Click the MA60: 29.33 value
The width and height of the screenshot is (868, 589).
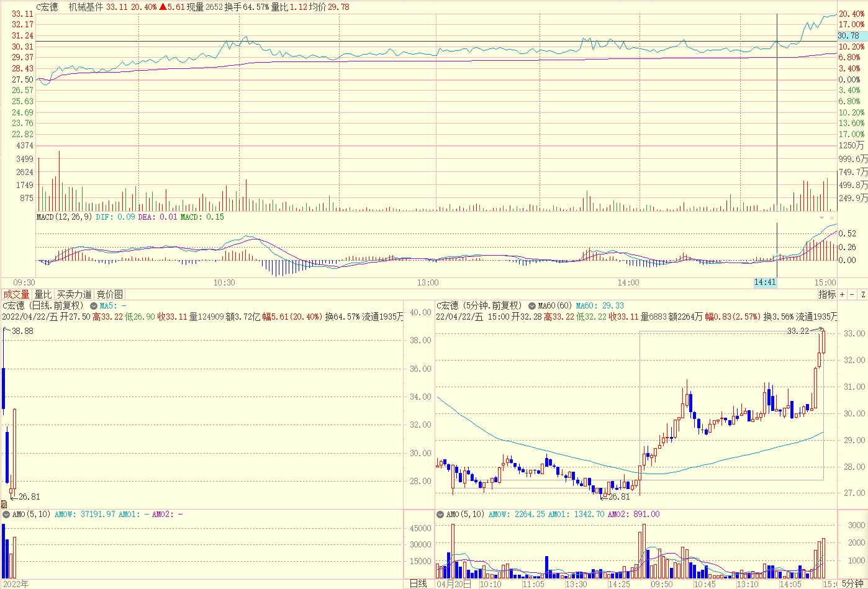600,305
